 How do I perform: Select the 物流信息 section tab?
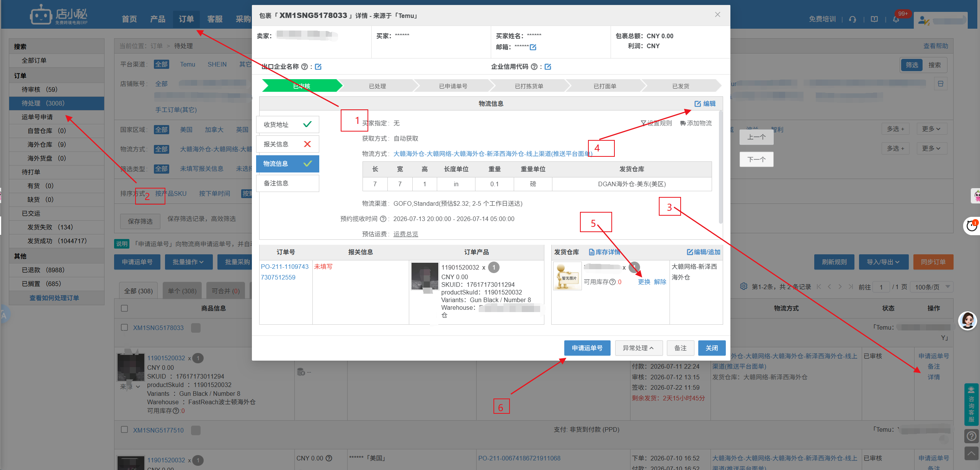tap(287, 164)
